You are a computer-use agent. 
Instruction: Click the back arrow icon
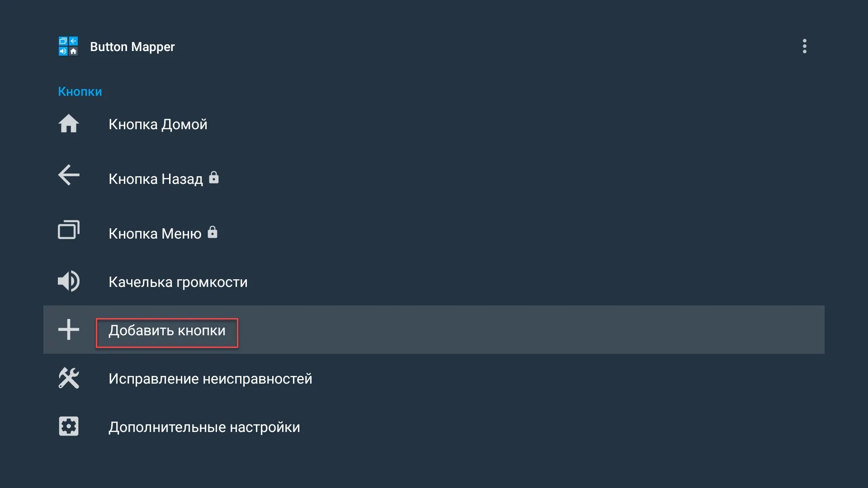pos(69,175)
